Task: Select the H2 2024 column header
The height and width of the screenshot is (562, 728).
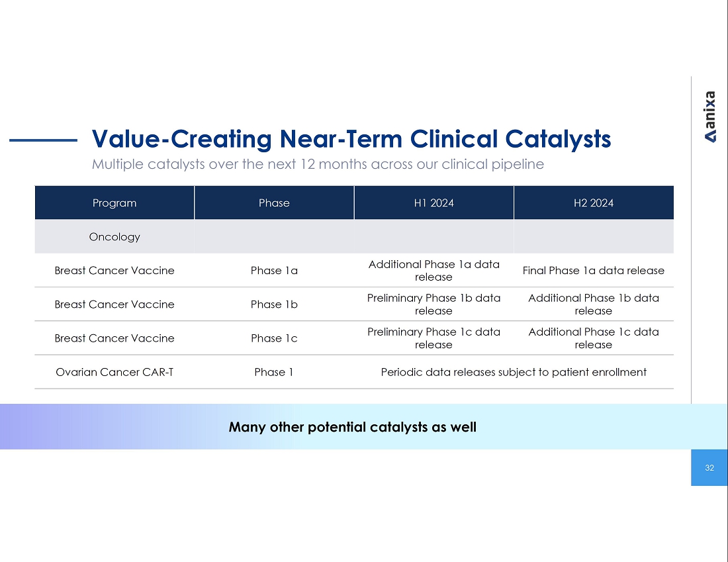Action: 593,203
